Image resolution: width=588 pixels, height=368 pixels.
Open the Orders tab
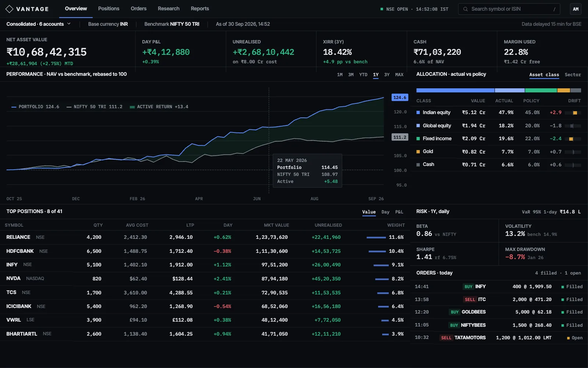(139, 8)
